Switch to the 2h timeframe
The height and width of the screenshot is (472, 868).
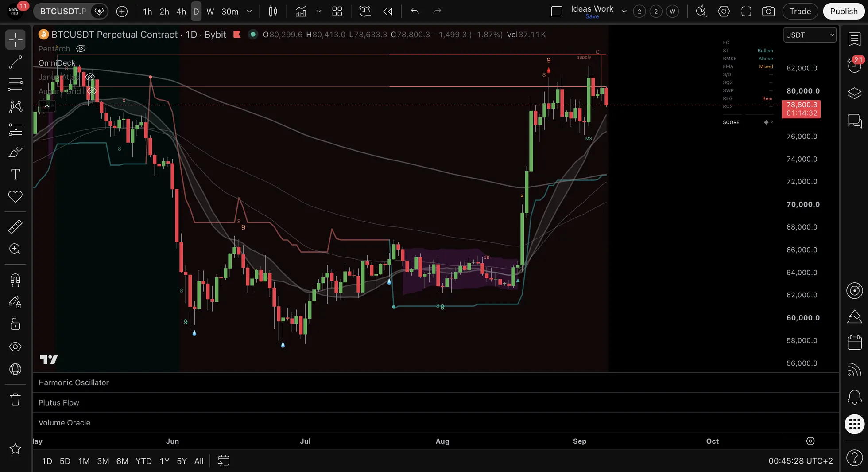tap(164, 12)
